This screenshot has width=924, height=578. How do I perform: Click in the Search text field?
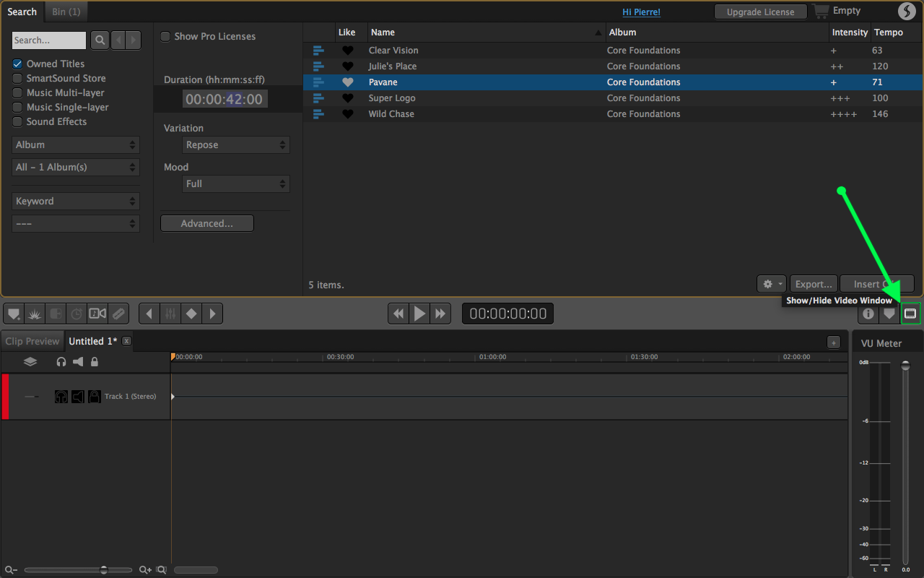pyautogui.click(x=49, y=40)
